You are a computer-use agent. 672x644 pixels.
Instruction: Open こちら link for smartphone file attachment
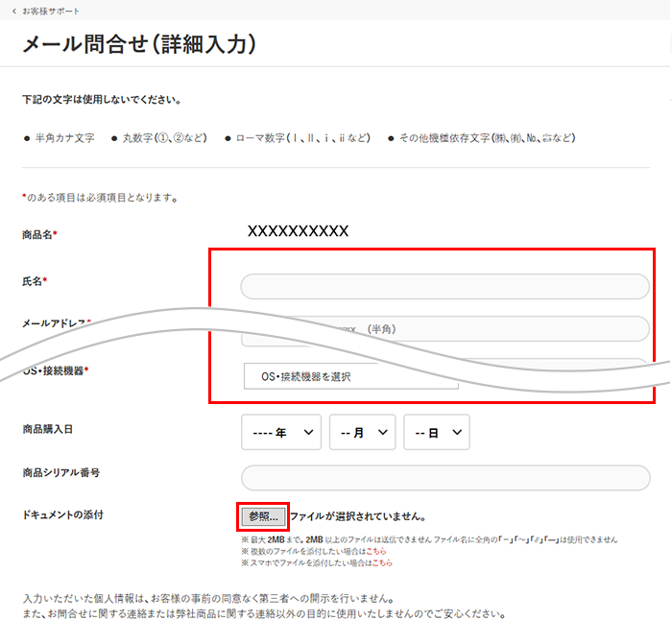click(382, 562)
